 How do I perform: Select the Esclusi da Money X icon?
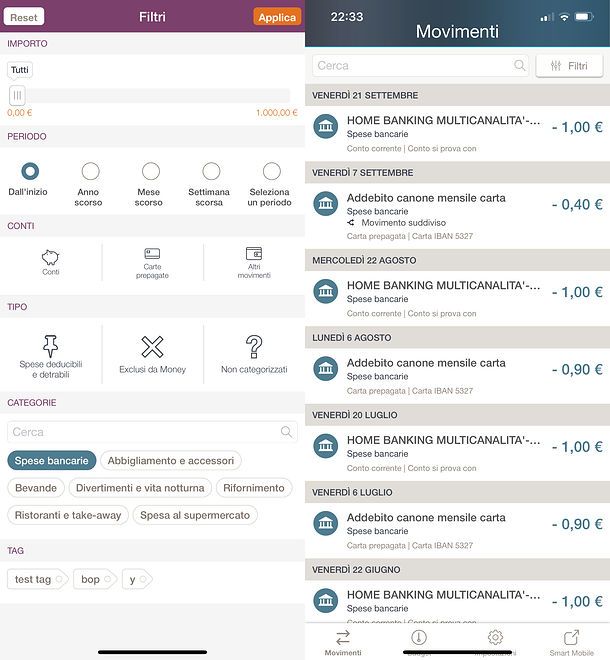click(x=152, y=347)
